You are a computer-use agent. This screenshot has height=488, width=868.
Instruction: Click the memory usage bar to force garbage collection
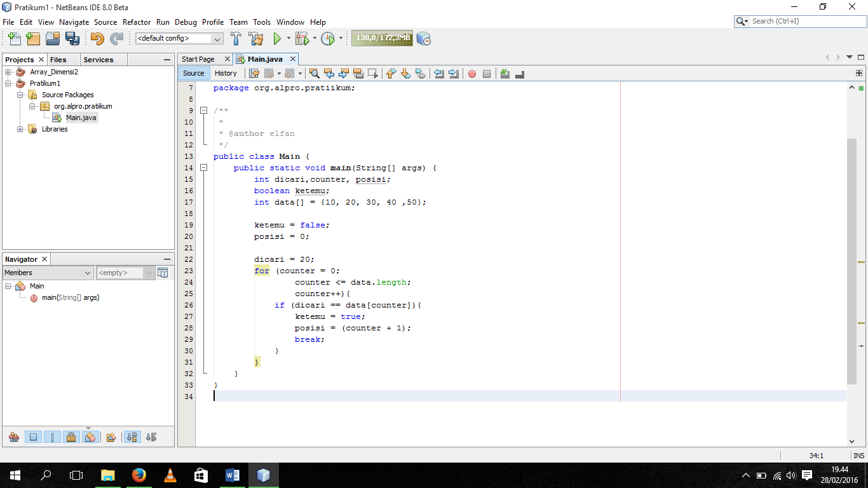click(381, 38)
